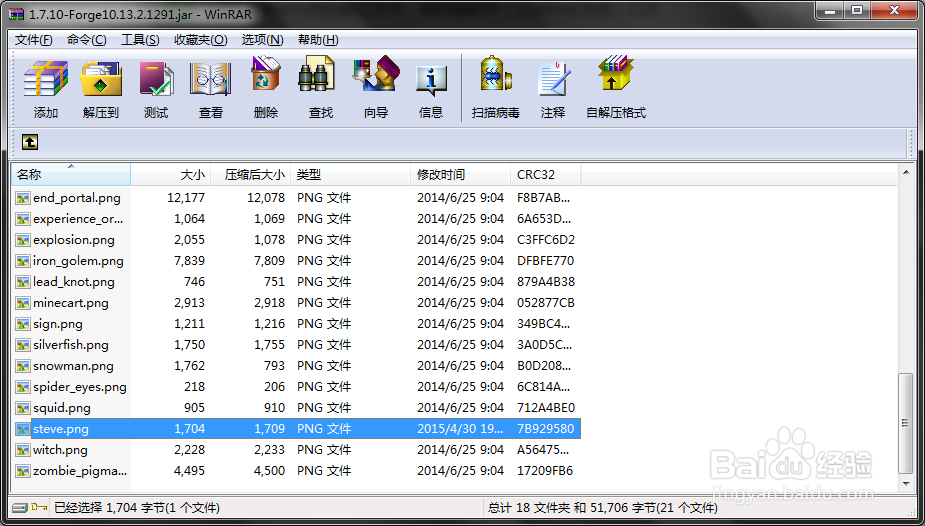Open the 查找 (Find) binoculars tool

click(x=317, y=75)
